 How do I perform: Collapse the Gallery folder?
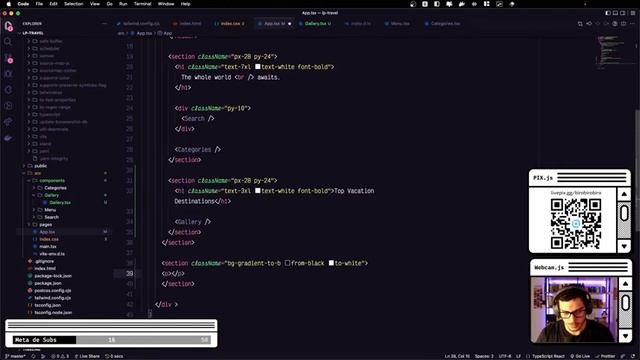tap(51, 195)
